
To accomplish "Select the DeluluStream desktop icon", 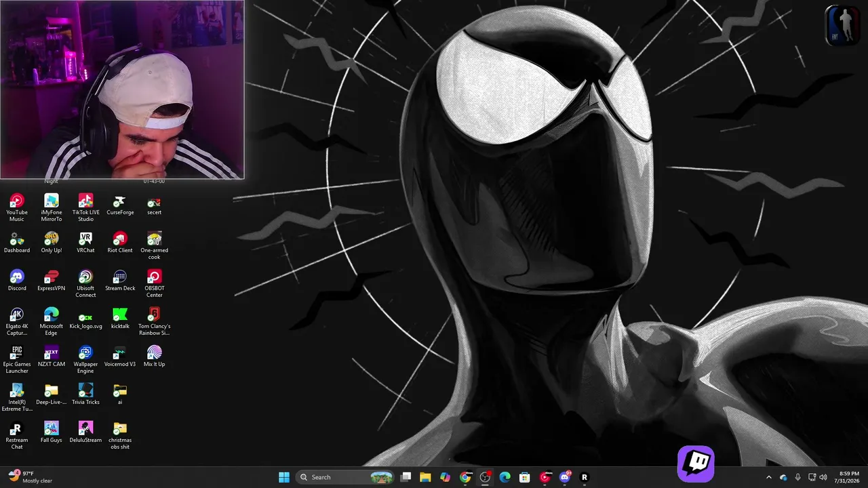I will pyautogui.click(x=85, y=432).
